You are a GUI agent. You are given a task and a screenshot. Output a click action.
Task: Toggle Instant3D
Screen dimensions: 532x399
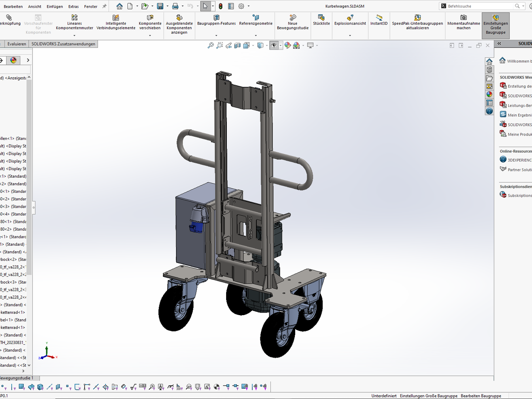[x=379, y=21]
